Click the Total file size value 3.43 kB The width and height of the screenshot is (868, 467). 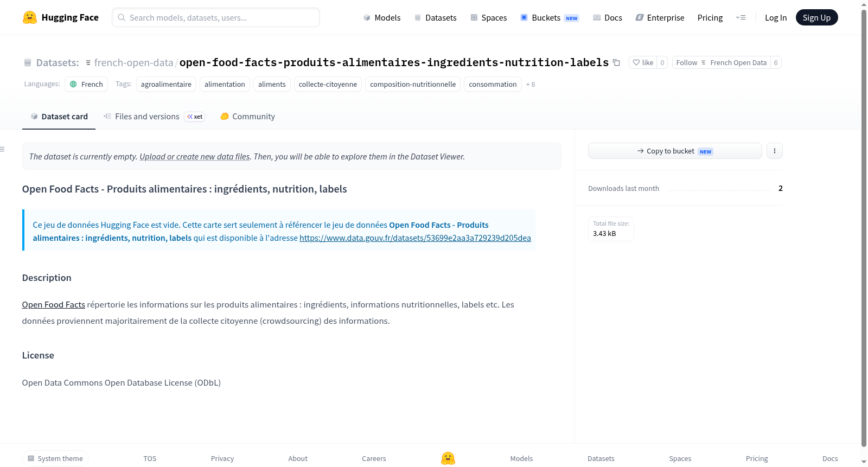coord(604,234)
